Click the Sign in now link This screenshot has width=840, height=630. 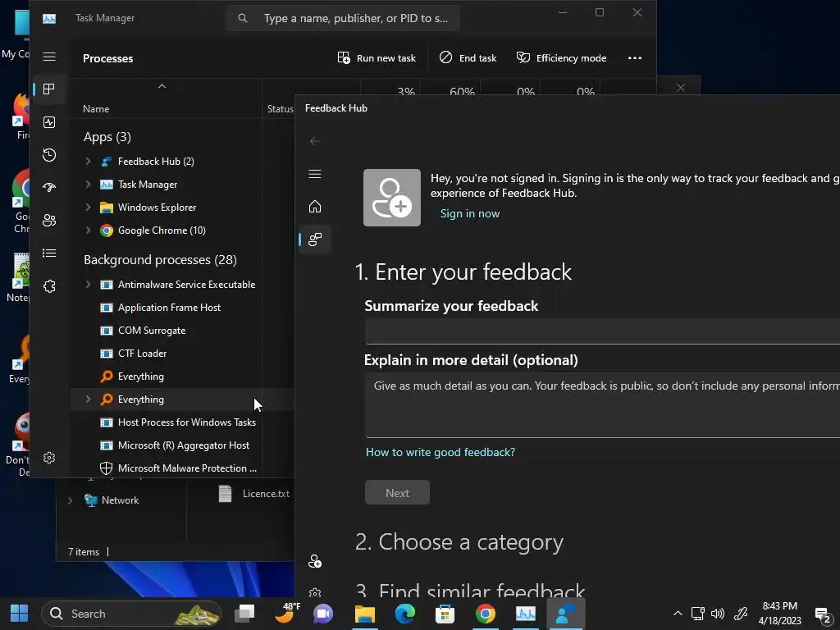point(470,214)
